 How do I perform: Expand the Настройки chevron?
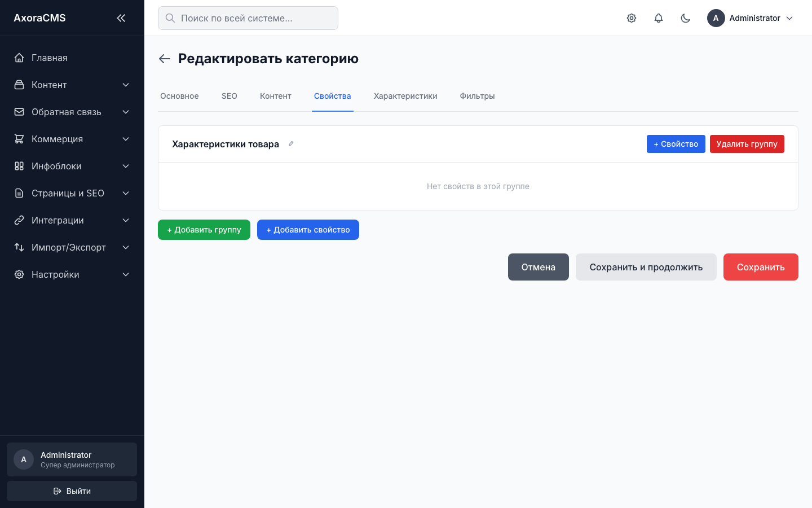pyautogui.click(x=126, y=274)
